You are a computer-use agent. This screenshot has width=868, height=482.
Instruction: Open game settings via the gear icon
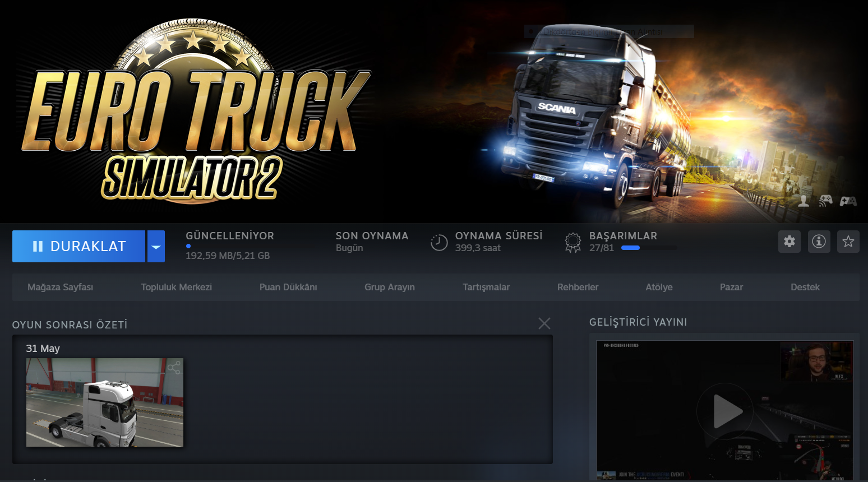[x=789, y=242]
